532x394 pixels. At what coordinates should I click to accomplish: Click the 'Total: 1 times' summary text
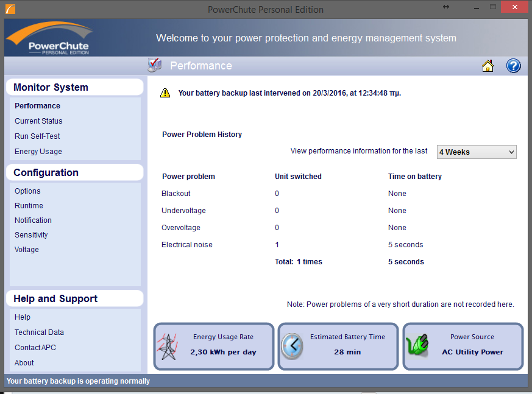tap(298, 262)
